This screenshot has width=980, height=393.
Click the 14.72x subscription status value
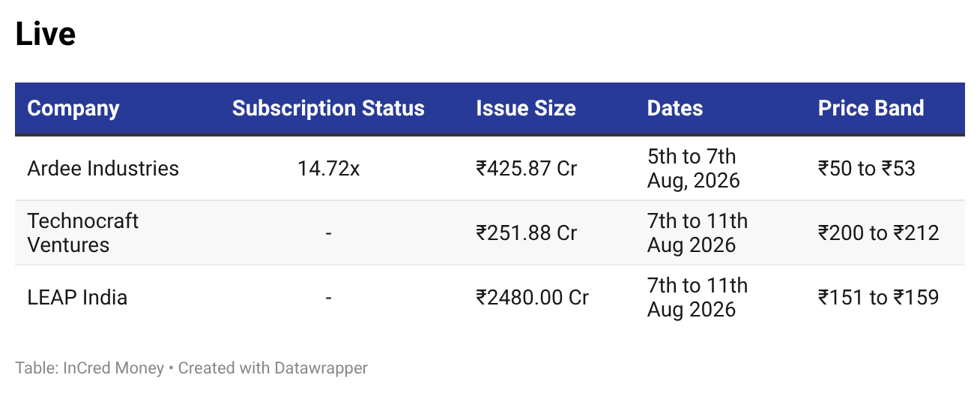328,168
